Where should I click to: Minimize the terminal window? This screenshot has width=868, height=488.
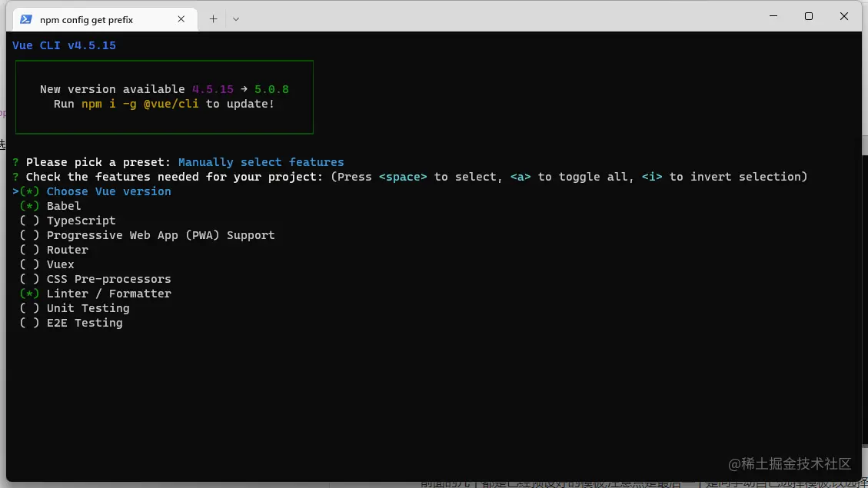(773, 16)
